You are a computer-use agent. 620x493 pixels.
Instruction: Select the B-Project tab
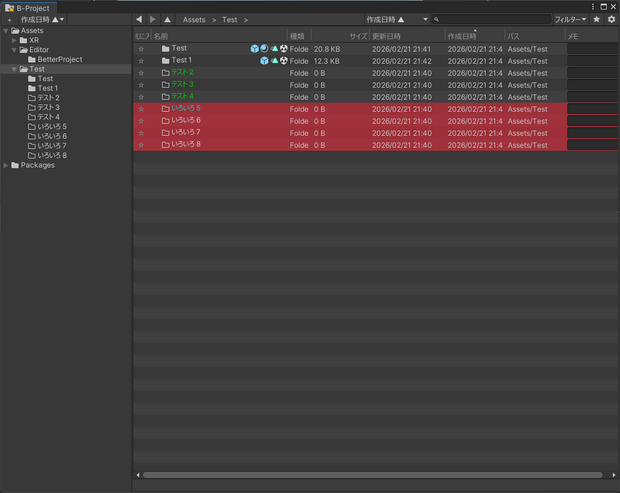coord(28,8)
